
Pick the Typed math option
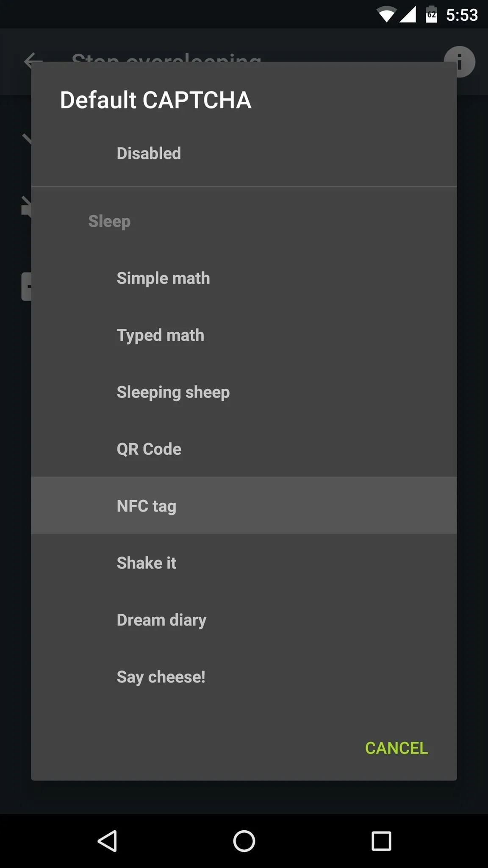[244, 335]
